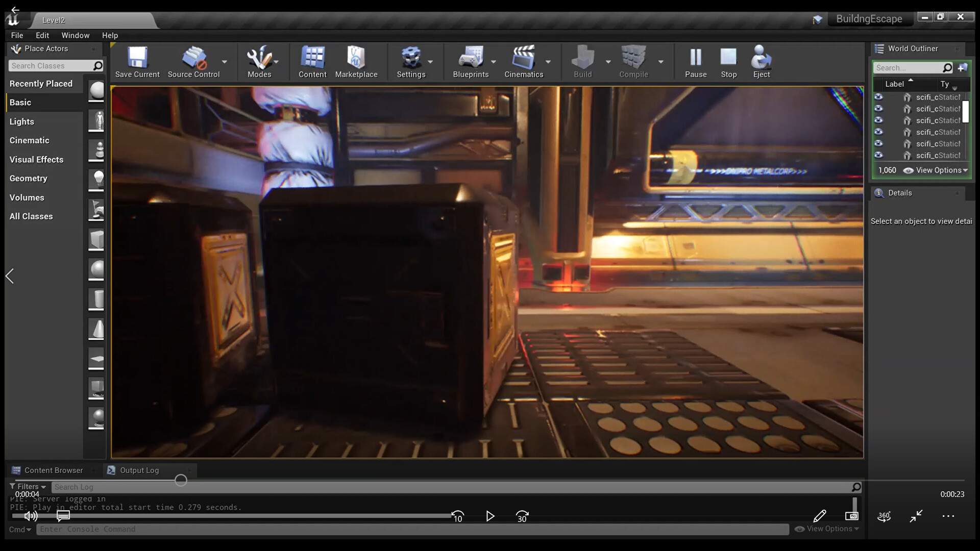This screenshot has height=551, width=980.
Task: Expand the Blueprints dropdown arrow
Action: [x=494, y=62]
